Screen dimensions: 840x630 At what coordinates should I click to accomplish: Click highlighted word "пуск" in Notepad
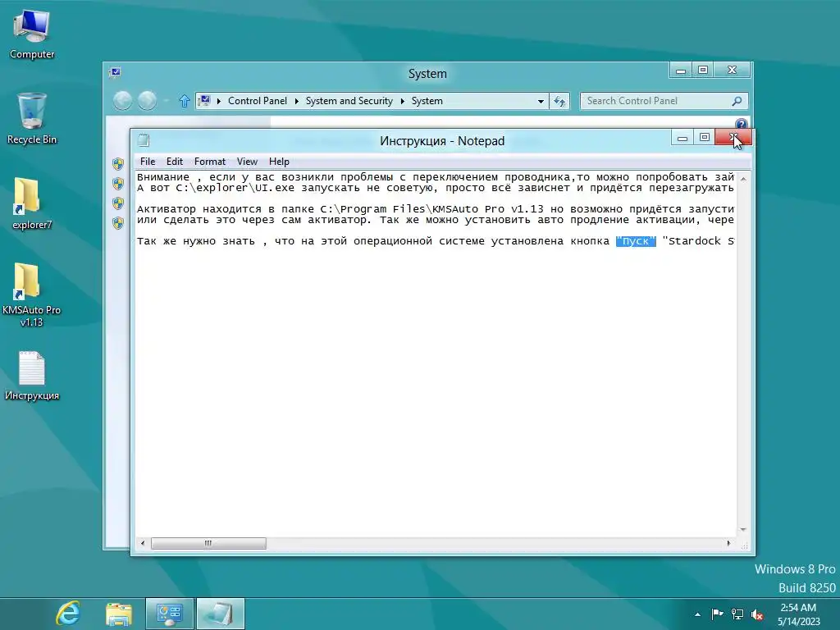tap(636, 241)
